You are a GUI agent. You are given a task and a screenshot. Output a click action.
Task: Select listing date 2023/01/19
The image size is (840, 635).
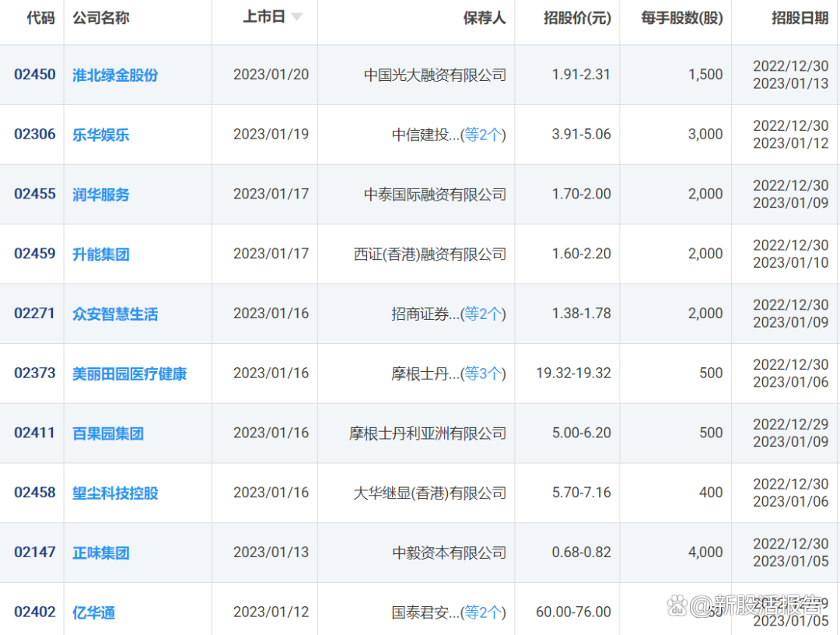(271, 134)
